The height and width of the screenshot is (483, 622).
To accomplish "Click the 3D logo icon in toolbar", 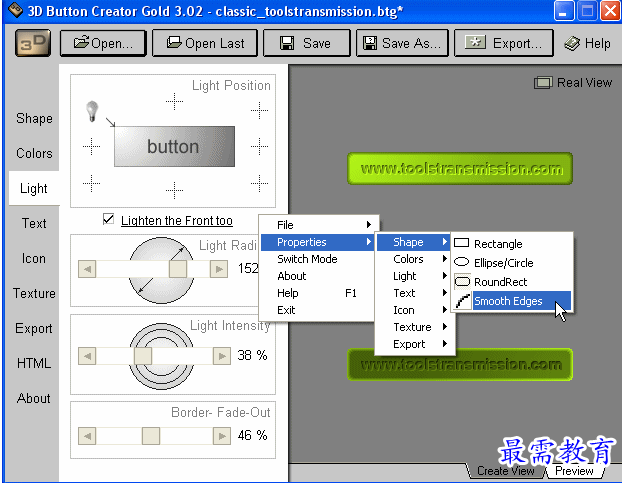I will tap(33, 43).
